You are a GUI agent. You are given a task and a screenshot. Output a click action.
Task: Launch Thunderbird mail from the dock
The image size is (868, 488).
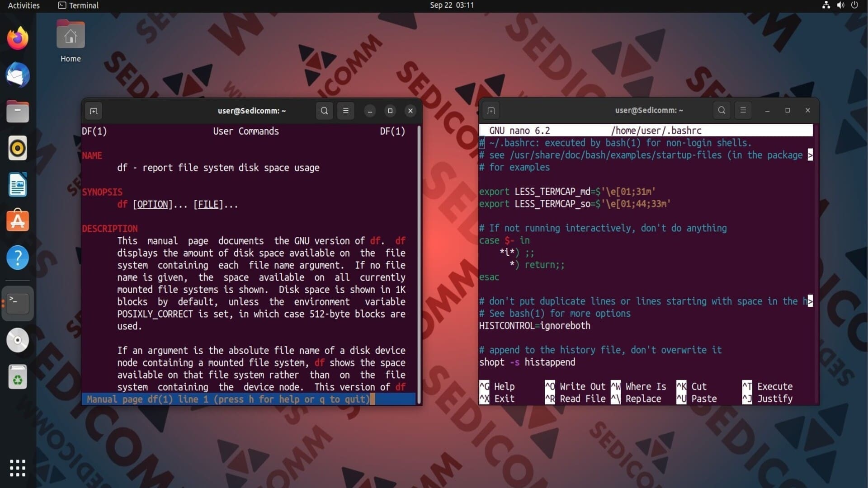pos(18,75)
